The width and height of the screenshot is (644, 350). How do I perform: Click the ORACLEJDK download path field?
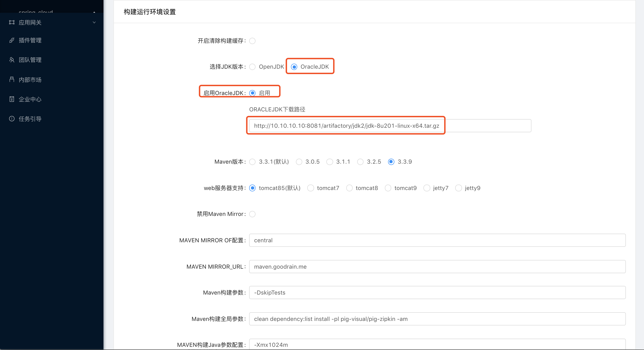(390, 126)
